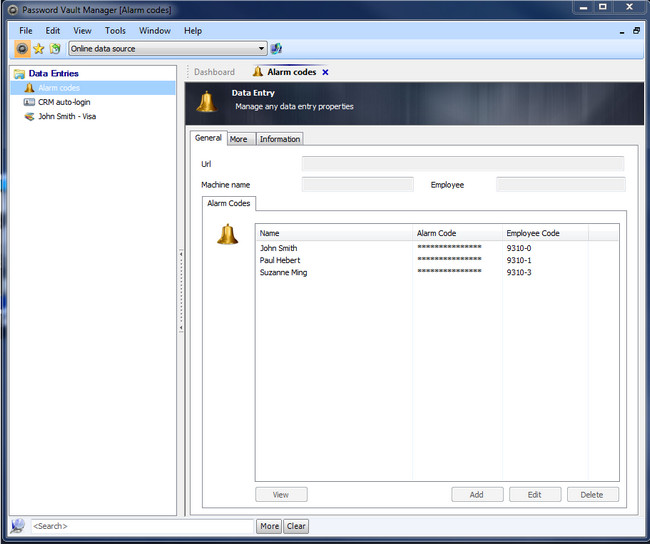Screen dimensions: 650x544
Task: Restore the inner document window
Action: click(x=636, y=31)
